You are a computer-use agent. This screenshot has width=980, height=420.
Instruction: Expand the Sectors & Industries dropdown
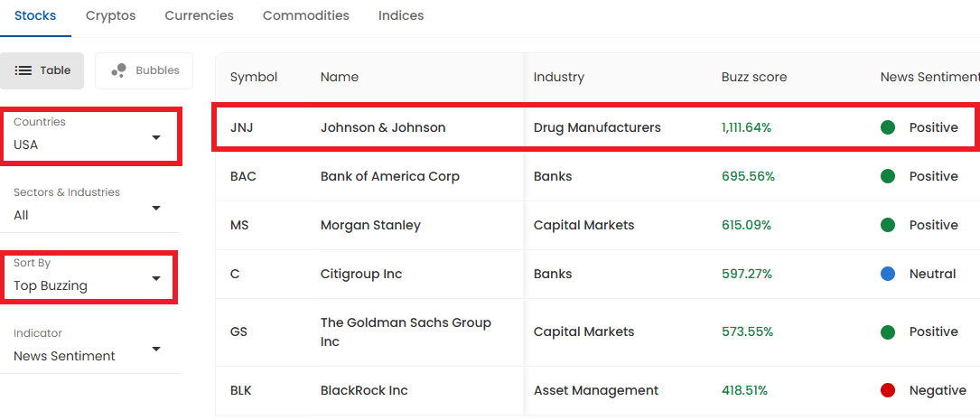pyautogui.click(x=89, y=207)
